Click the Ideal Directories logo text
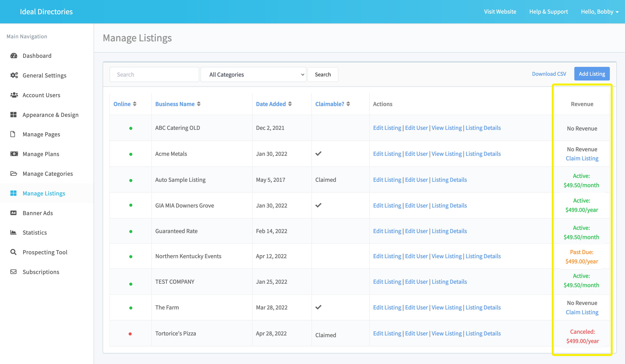 tap(46, 12)
